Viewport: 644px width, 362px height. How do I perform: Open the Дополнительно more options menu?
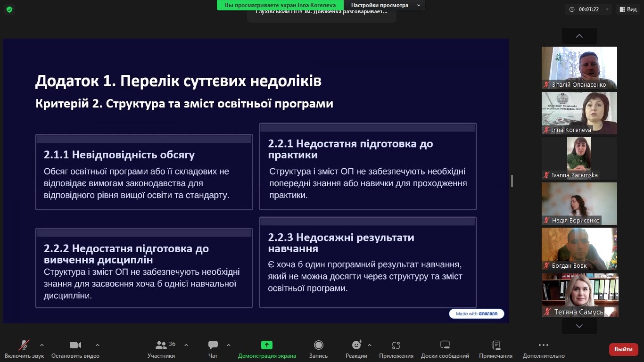pos(543,346)
